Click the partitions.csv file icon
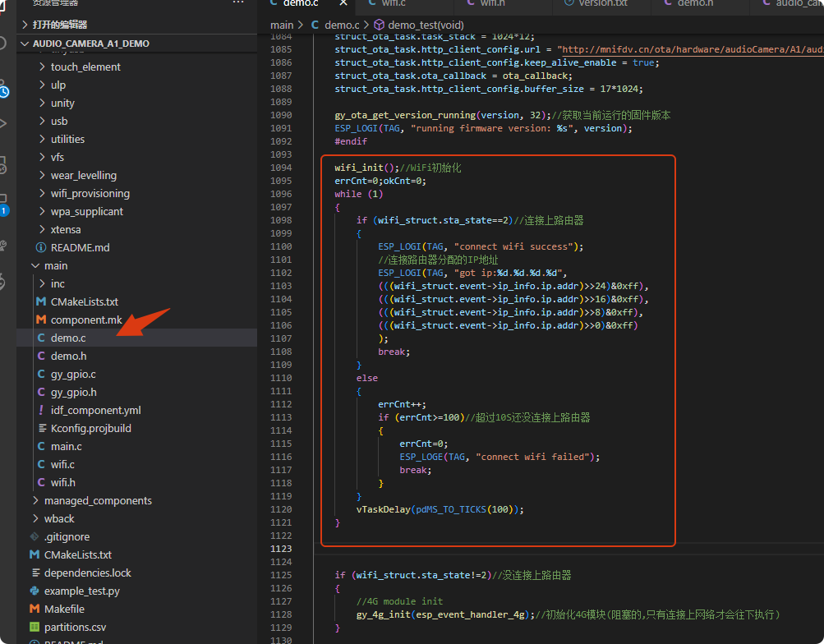 coord(35,627)
